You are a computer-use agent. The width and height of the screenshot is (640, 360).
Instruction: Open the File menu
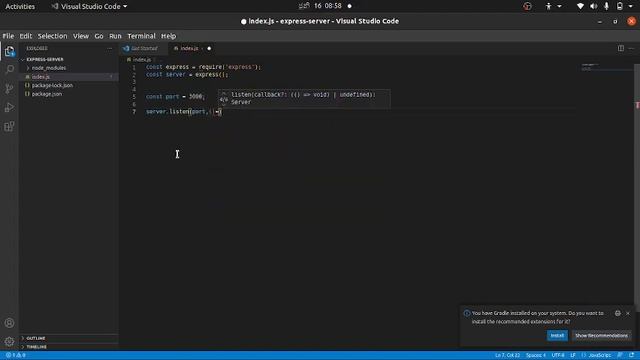(x=8, y=36)
